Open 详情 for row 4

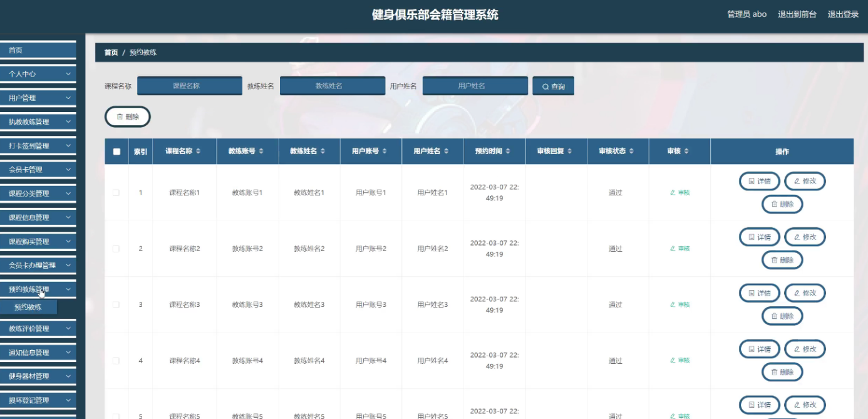pyautogui.click(x=760, y=349)
